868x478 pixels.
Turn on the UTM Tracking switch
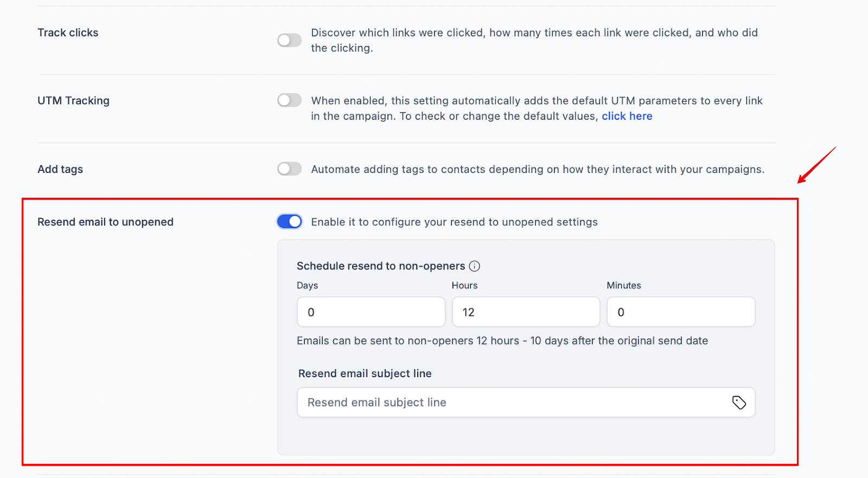[289, 100]
